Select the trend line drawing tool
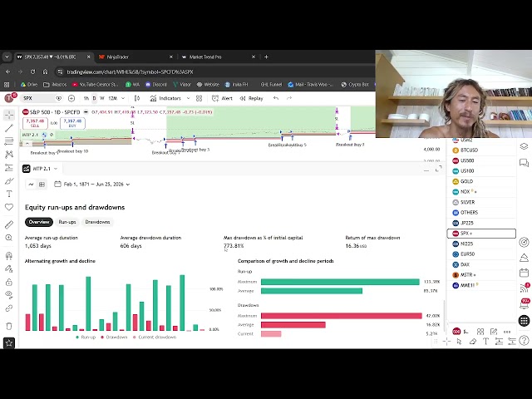532x399 pixels. pos(9,128)
